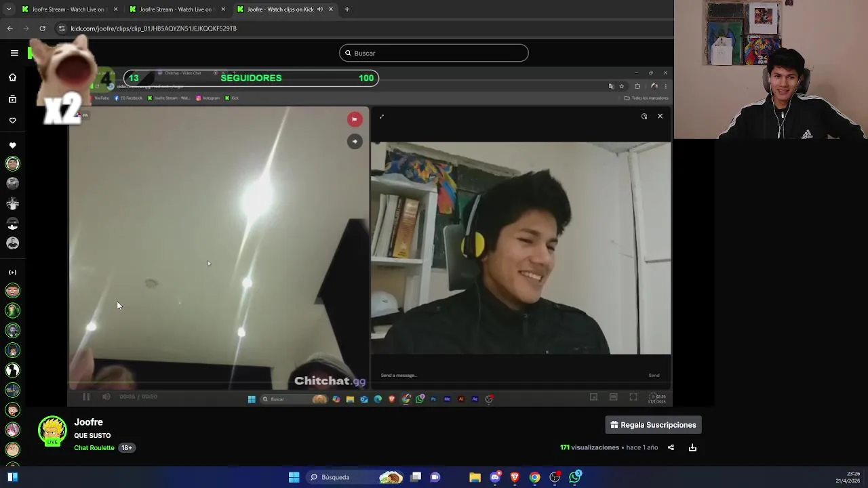The image size is (868, 488).
Task: Click the filled heart icon in sidebar
Action: [12, 146]
